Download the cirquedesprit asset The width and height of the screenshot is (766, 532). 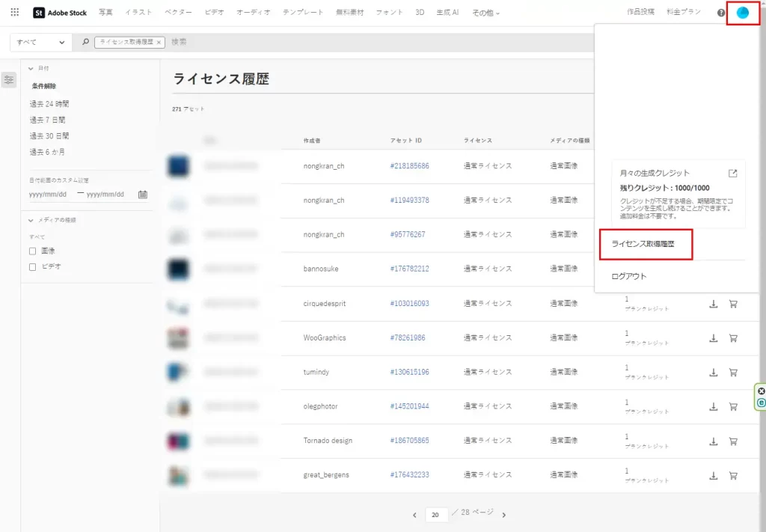[x=713, y=304]
